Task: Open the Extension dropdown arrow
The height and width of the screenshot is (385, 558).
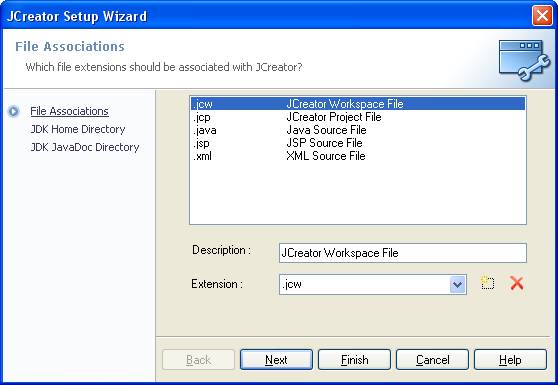Action: click(458, 284)
